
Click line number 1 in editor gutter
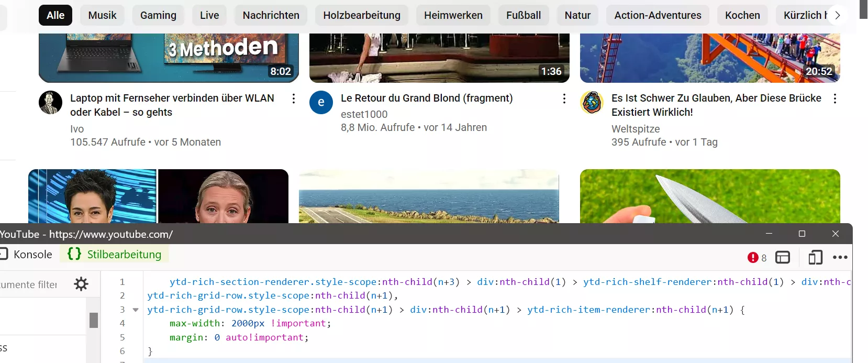click(123, 282)
